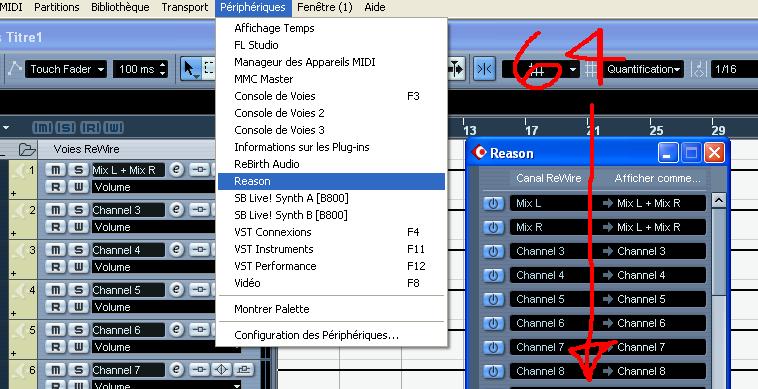Toggle Mix L power button in Reason window
The width and height of the screenshot is (758, 389).
point(493,203)
